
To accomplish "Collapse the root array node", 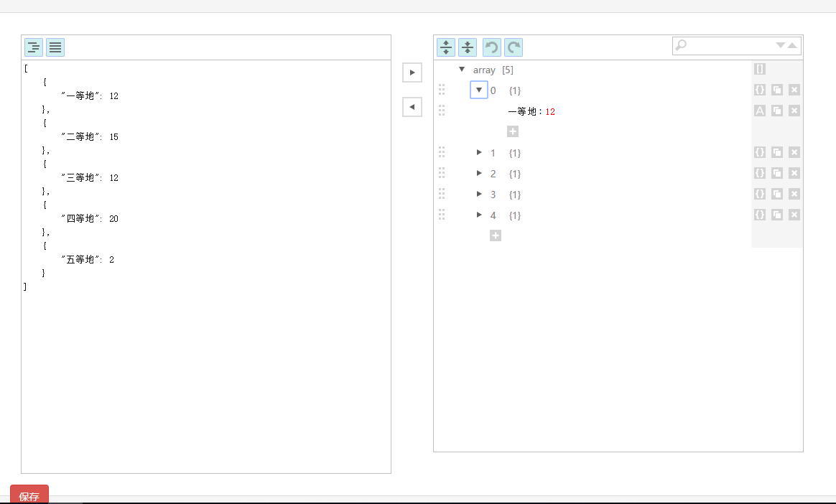I will click(x=462, y=69).
